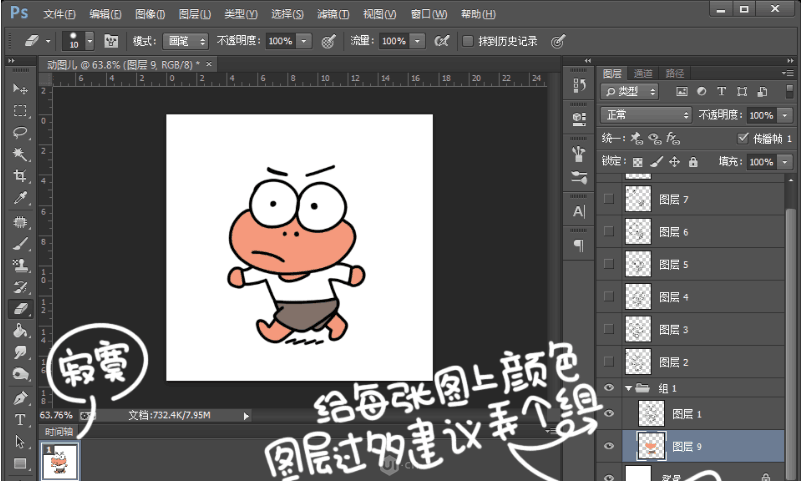Switch to the 通道 tab

[643, 74]
